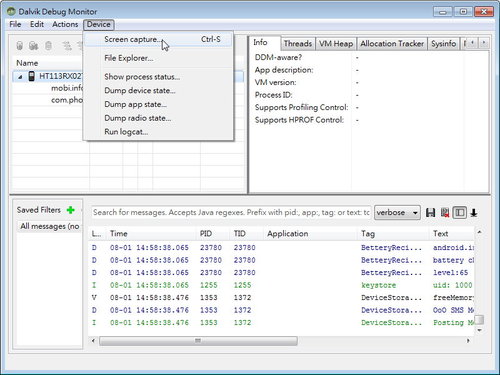Viewport: 500px width, 375px height.
Task: Switch to the Info tab
Action: coord(264,43)
